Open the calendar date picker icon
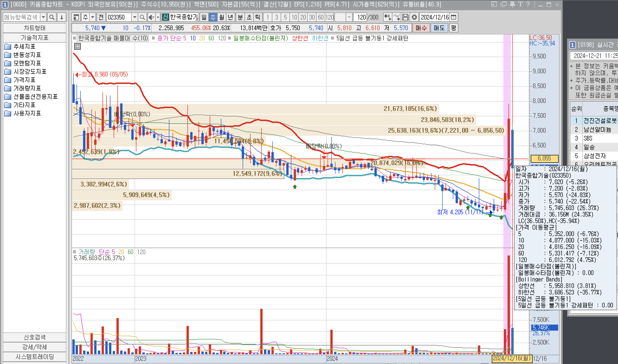Screen dimensions: 618x364 [454, 17]
